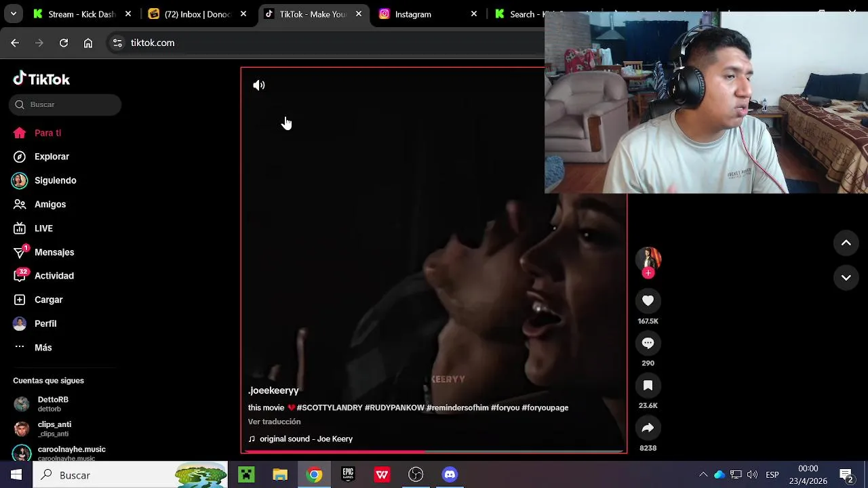Image resolution: width=868 pixels, height=488 pixels.
Task: Open the creator's profile avatar
Action: tap(648, 259)
